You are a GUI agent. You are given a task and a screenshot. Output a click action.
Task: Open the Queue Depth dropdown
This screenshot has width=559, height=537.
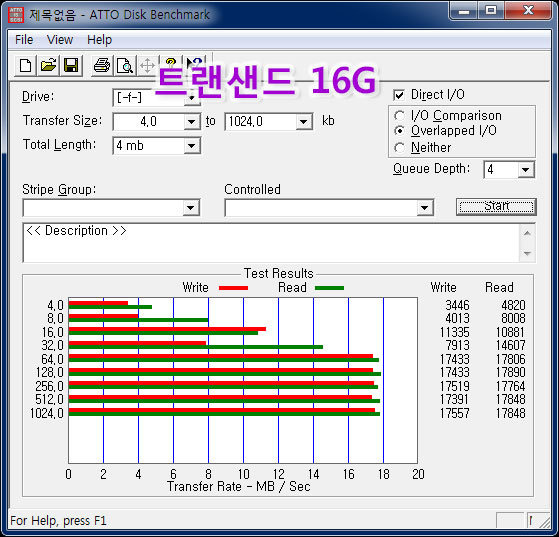[525, 170]
